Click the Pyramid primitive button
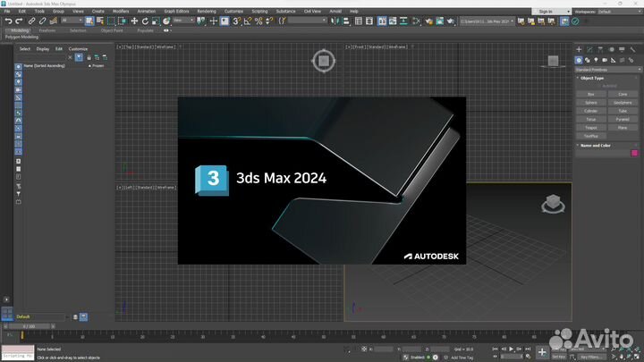 coord(623,120)
